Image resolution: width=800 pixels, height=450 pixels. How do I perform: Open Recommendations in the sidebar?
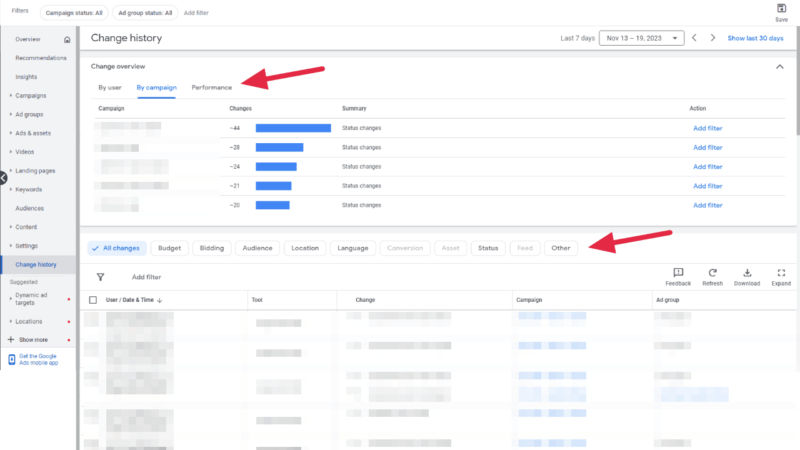tap(41, 58)
